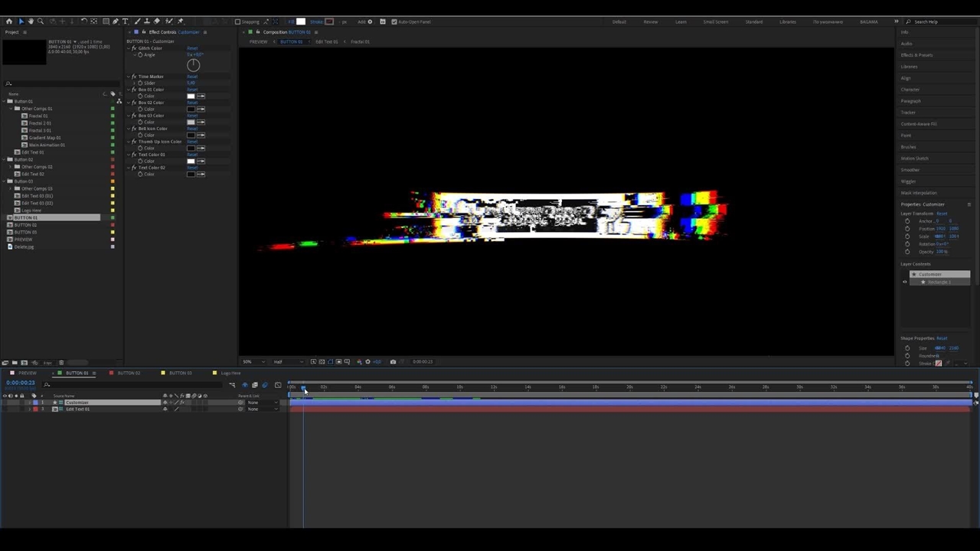Select the Rectangle shape tool
The height and width of the screenshot is (551, 980).
(105, 21)
